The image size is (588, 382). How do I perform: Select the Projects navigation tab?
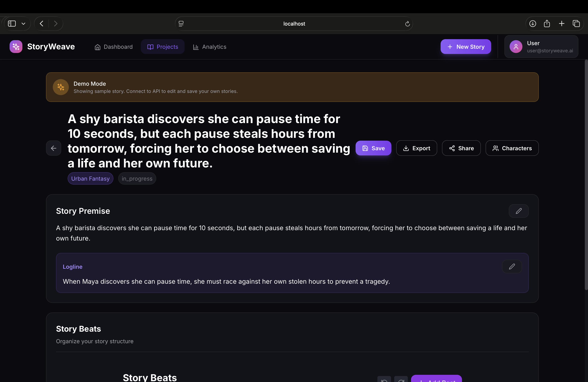pyautogui.click(x=163, y=47)
